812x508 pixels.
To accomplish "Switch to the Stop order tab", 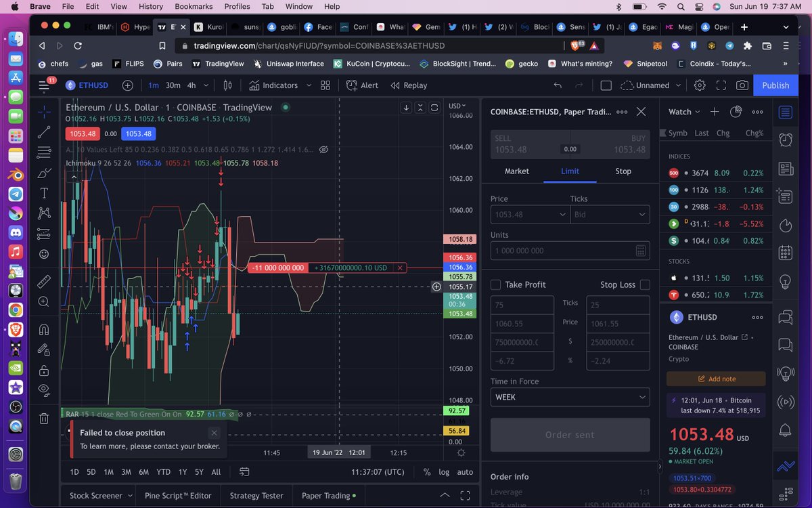I will 623,171.
